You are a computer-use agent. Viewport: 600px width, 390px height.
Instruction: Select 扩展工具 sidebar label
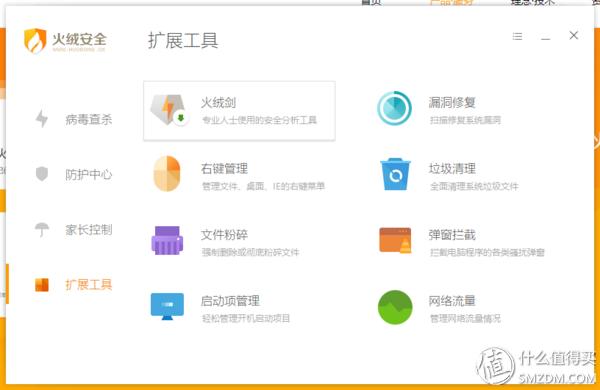88,285
